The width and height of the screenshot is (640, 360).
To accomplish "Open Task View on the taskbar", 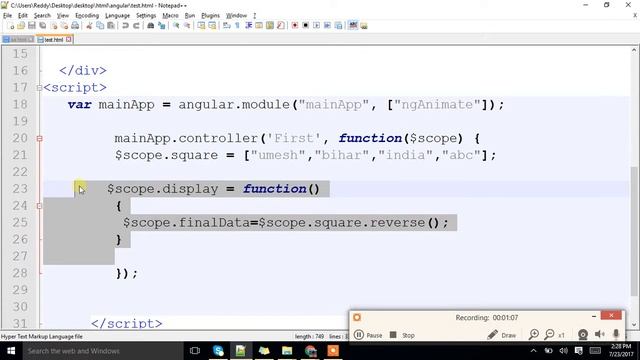I will tap(195, 351).
